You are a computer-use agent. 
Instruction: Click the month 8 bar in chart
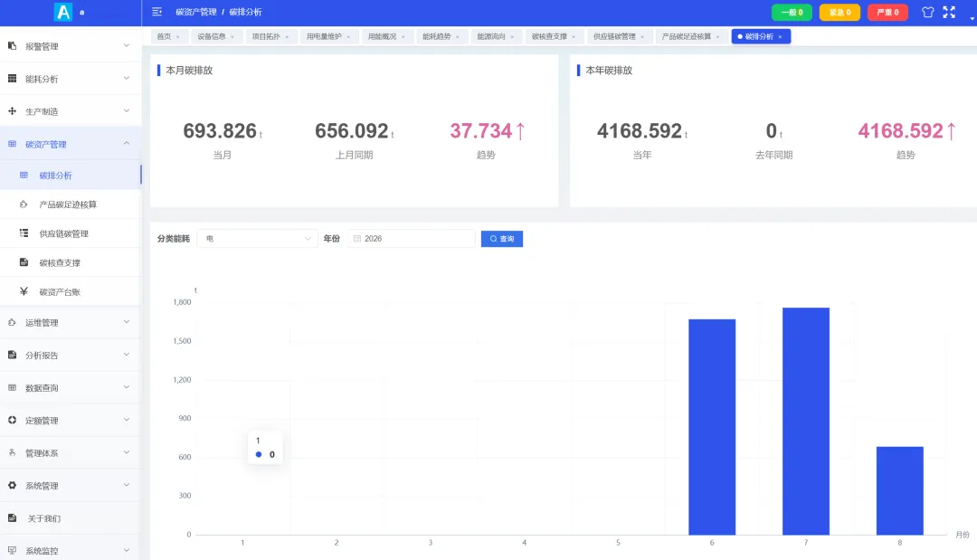click(x=900, y=490)
